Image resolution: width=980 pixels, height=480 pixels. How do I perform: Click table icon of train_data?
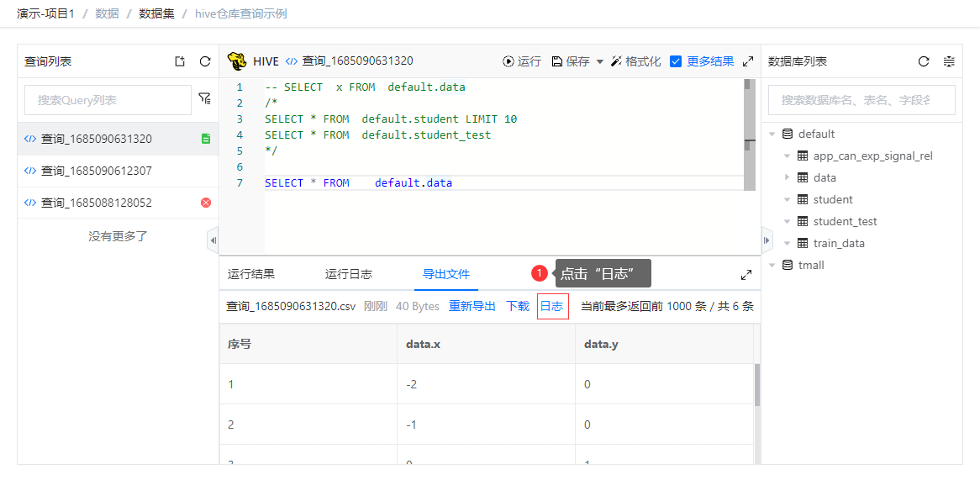[803, 243]
